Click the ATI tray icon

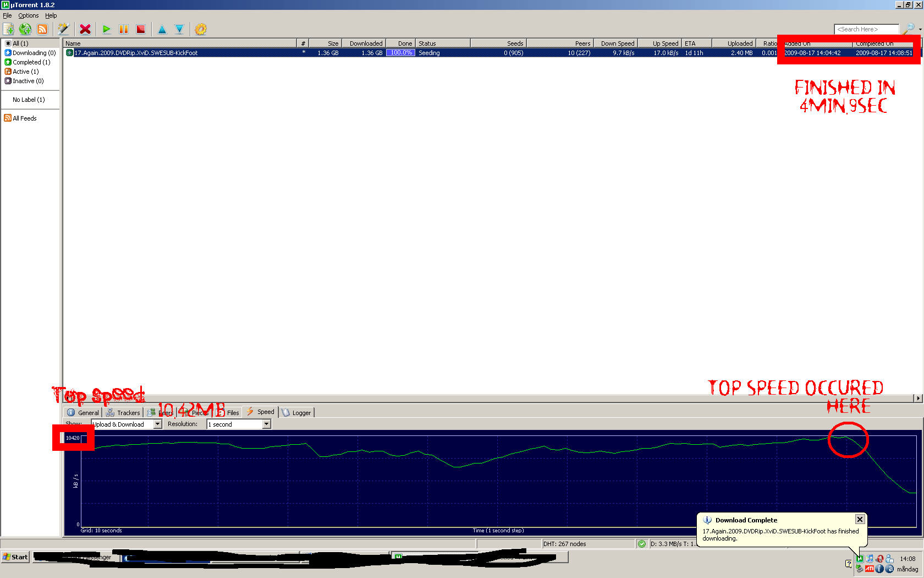pyautogui.click(x=870, y=569)
